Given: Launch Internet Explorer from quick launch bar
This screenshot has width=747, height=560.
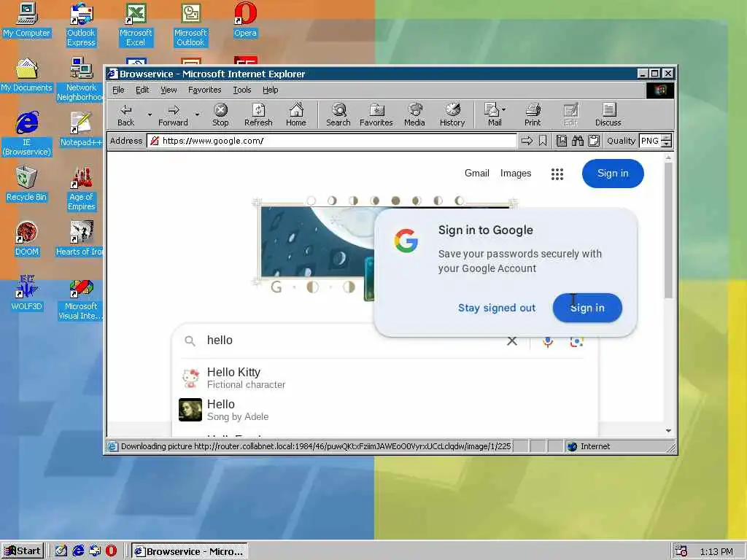Looking at the screenshot, I should pyautogui.click(x=78, y=551).
